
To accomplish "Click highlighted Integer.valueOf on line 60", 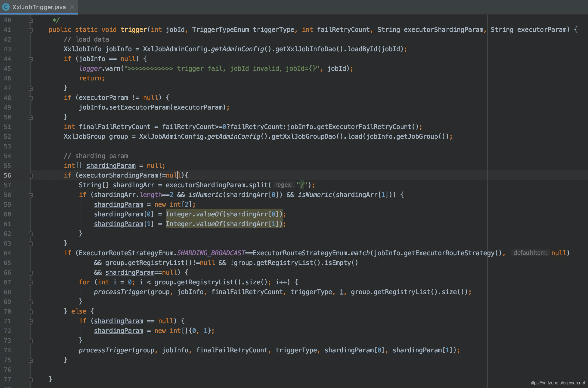I will click(224, 214).
